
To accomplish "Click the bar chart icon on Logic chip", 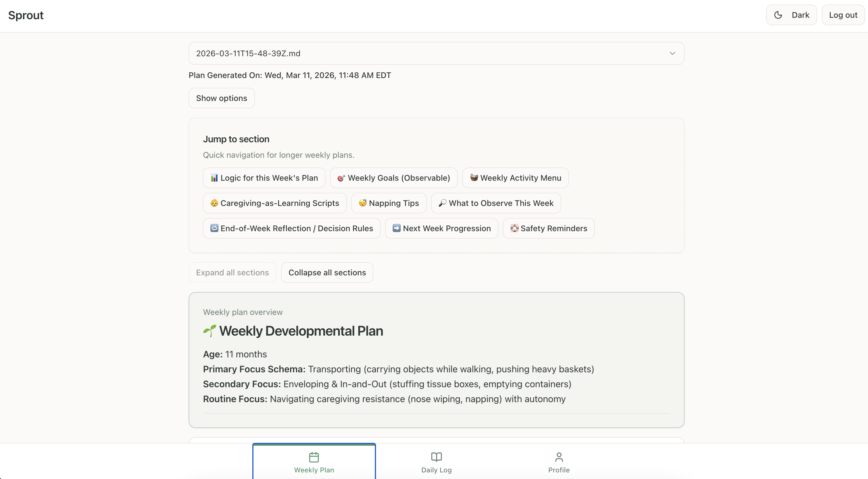I will (x=214, y=178).
